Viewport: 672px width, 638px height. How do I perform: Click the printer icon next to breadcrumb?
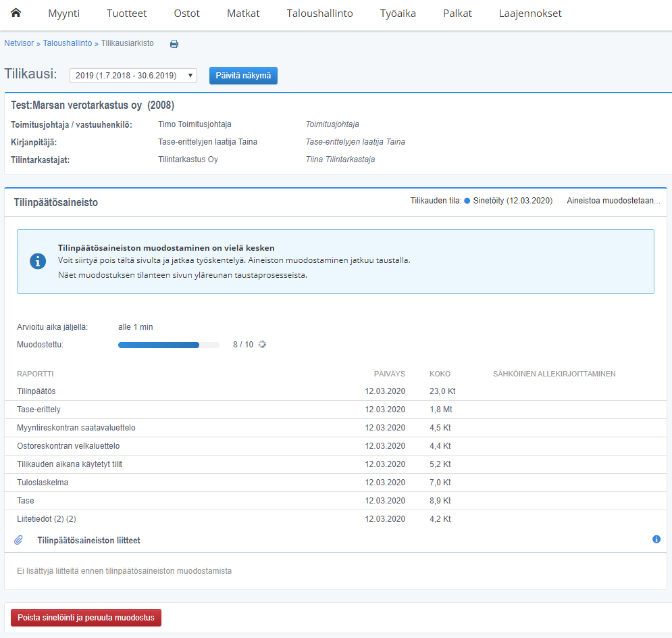click(174, 44)
